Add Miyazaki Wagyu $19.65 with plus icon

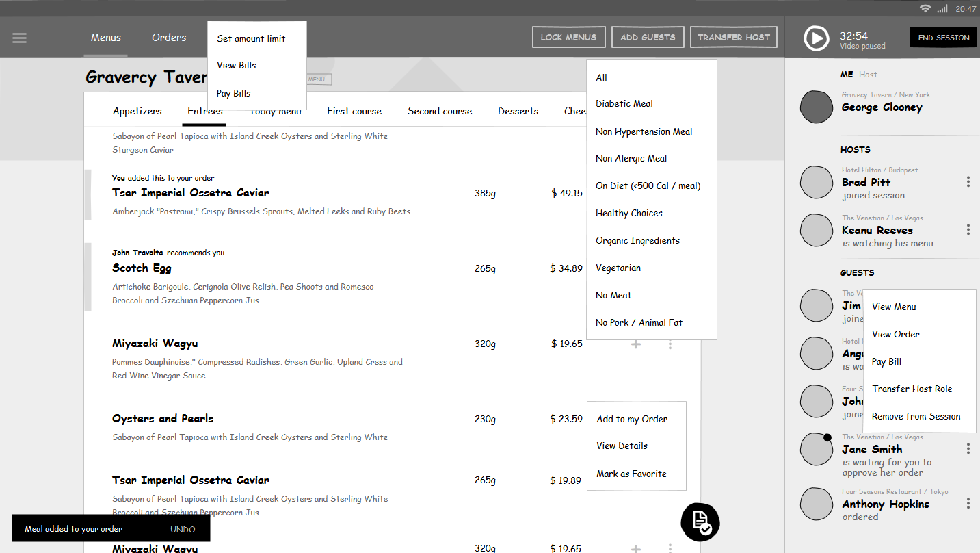[x=635, y=344]
